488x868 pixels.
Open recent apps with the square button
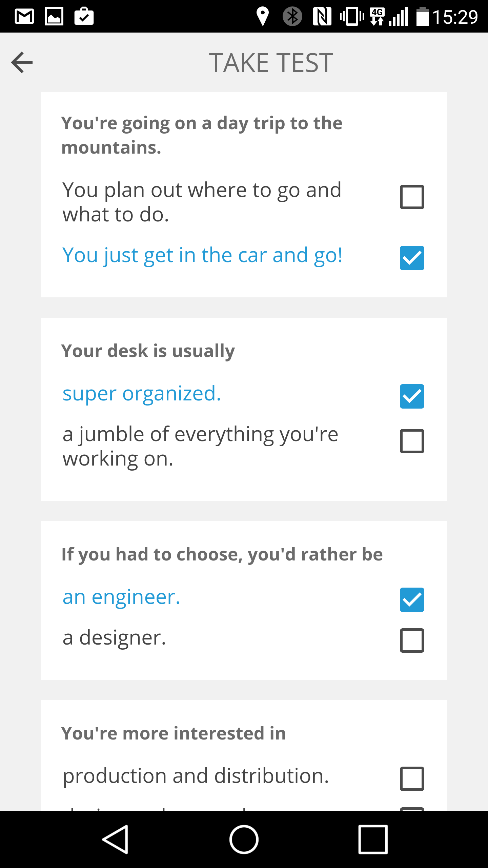373,840
